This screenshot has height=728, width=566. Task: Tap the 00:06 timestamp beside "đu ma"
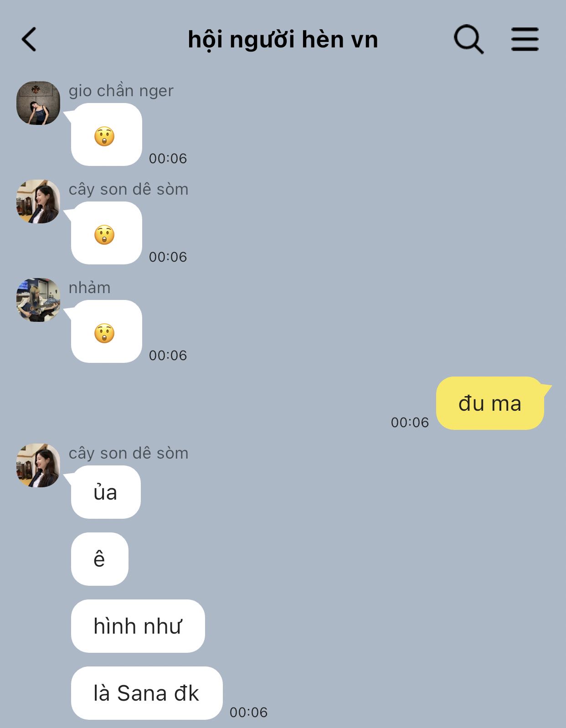point(410,423)
